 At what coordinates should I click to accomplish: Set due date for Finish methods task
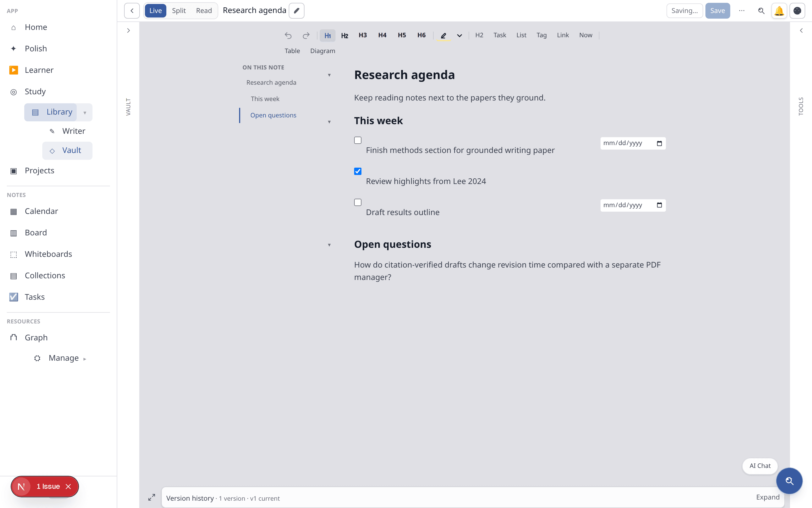(x=633, y=143)
